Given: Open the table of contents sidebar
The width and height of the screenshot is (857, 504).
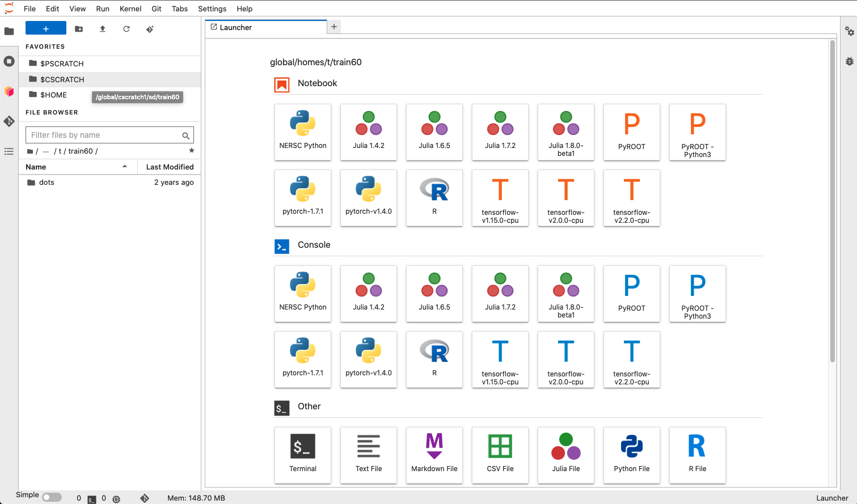Looking at the screenshot, I should pyautogui.click(x=9, y=151).
